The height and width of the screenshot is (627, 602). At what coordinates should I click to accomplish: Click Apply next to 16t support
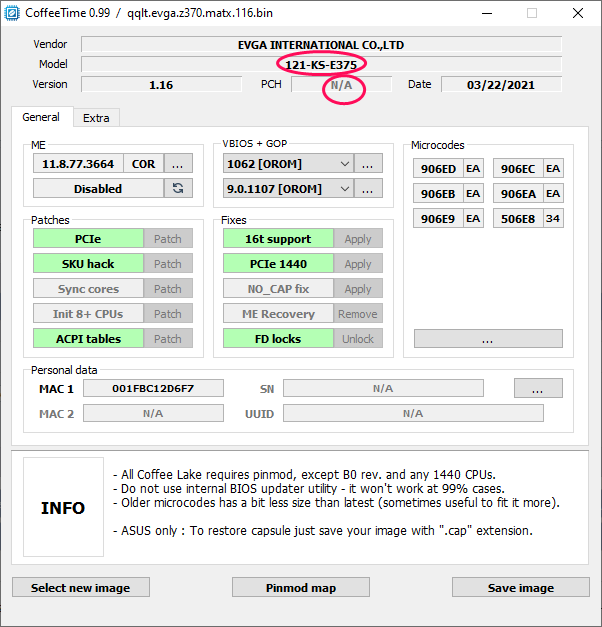tap(358, 239)
